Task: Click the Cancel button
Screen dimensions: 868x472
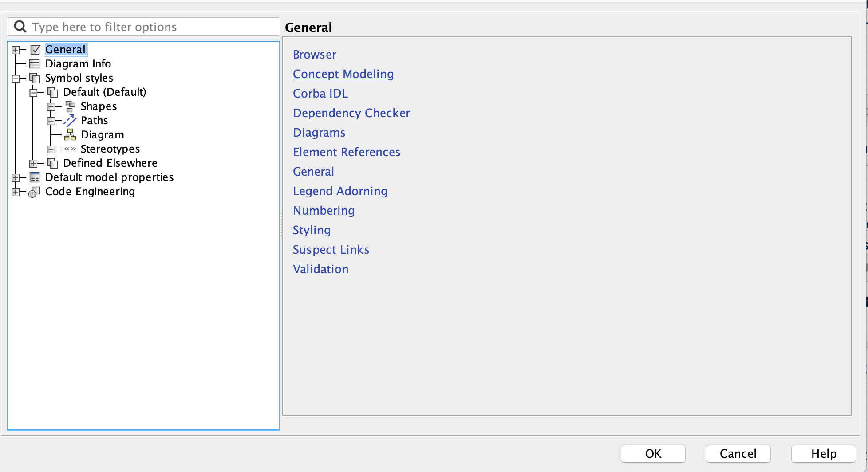Action: click(738, 454)
